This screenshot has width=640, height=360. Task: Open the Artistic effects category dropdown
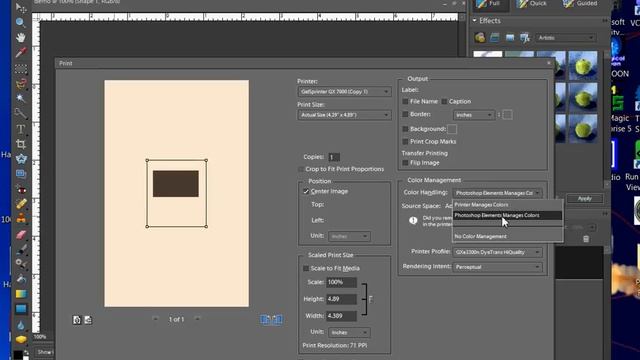click(x=566, y=38)
